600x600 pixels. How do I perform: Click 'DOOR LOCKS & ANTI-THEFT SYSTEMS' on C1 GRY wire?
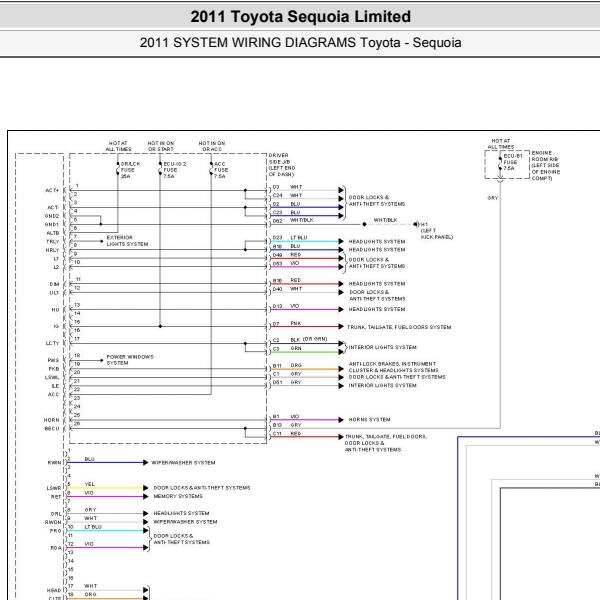(x=397, y=377)
